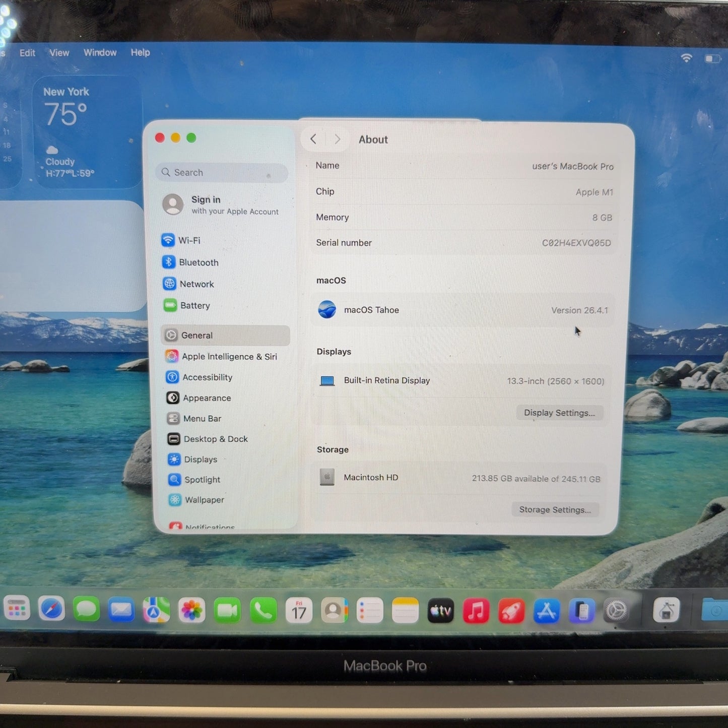Open the New York weather widget
Image resolution: width=728 pixels, height=728 pixels.
(x=87, y=132)
